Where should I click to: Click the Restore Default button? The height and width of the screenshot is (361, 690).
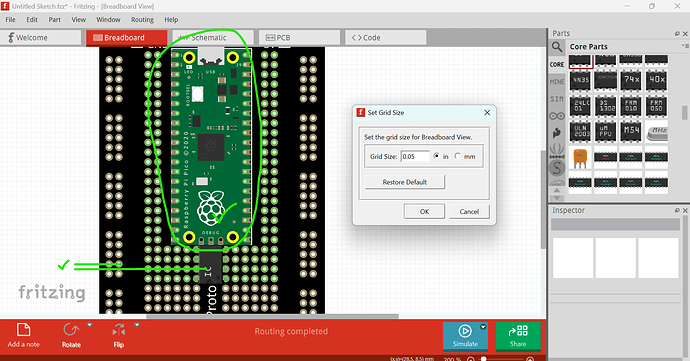(405, 182)
